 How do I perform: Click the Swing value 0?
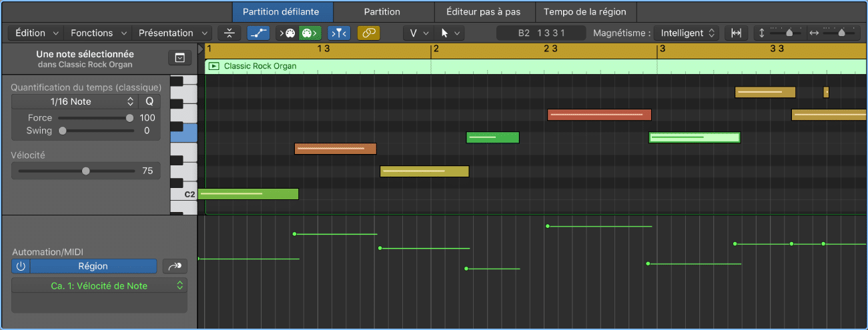pos(147,131)
